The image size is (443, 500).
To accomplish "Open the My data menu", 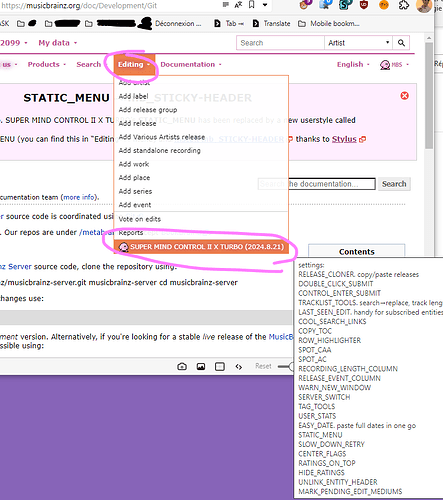I will pyautogui.click(x=57, y=43).
